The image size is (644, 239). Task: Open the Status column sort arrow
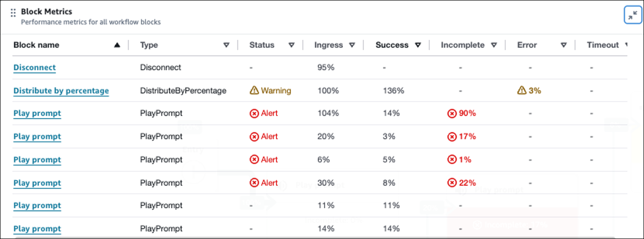click(x=291, y=45)
